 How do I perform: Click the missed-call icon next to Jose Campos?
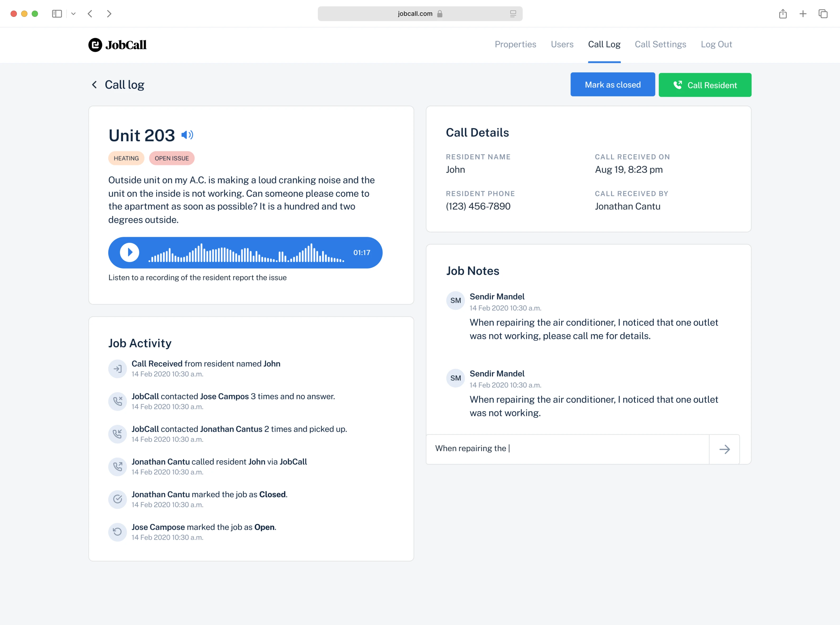click(118, 401)
